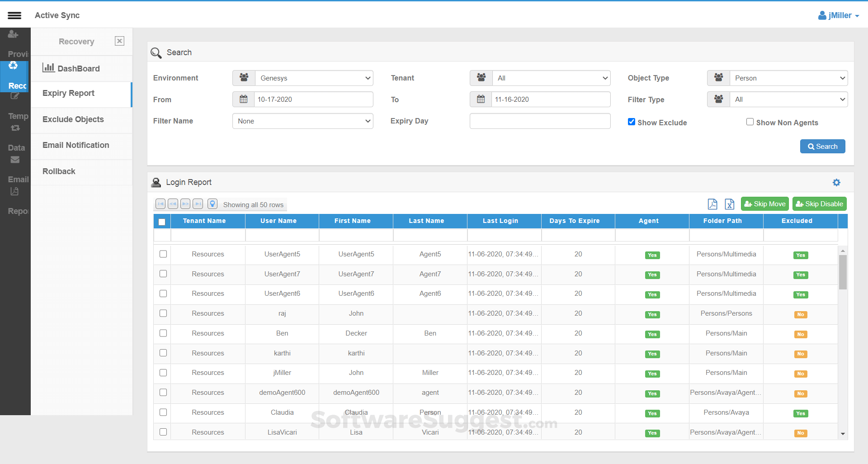This screenshot has width=868, height=464.
Task: Open the Object Type dropdown
Action: [788, 78]
